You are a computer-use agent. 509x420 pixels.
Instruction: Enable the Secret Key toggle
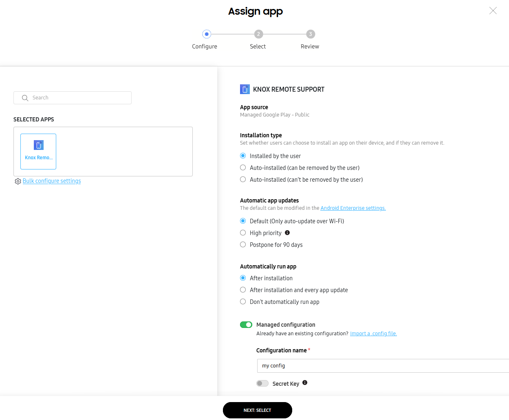point(262,383)
